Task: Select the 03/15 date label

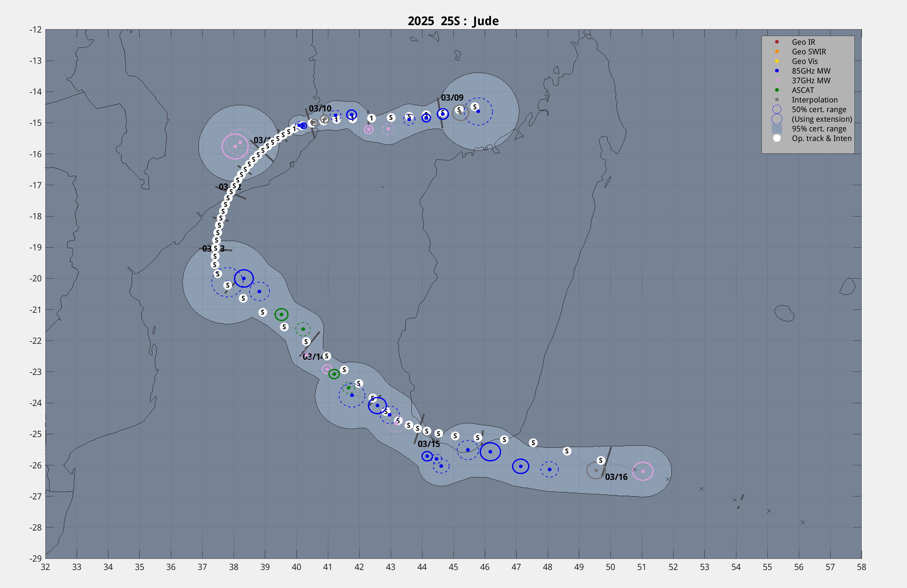Action: (x=428, y=444)
